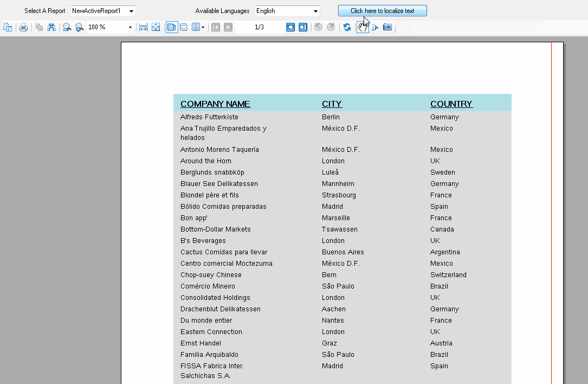Click the Copy icon in toolbar

pos(39,27)
